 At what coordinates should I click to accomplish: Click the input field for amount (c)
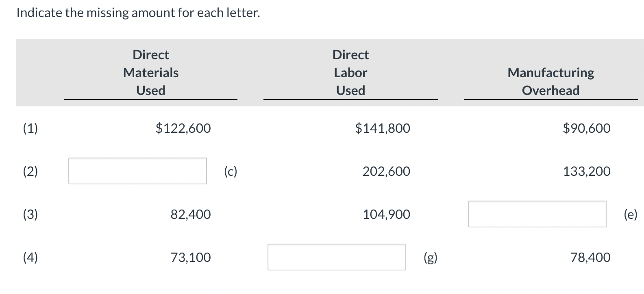coord(137,171)
